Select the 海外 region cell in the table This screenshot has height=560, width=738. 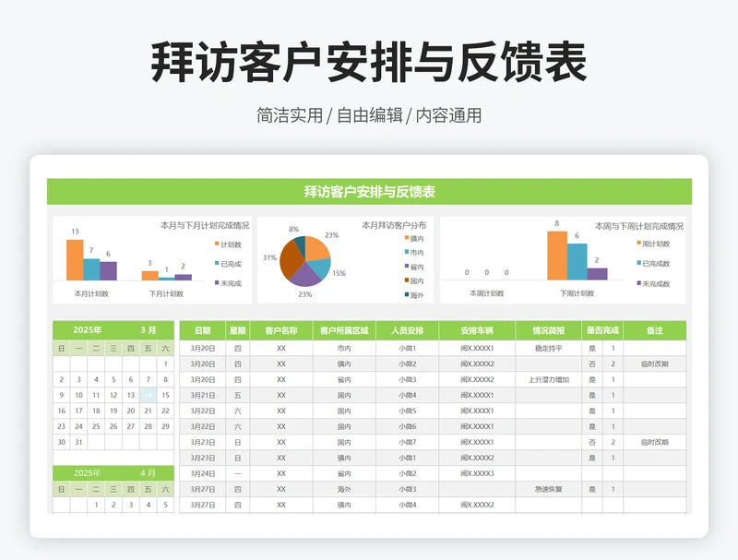click(x=344, y=489)
